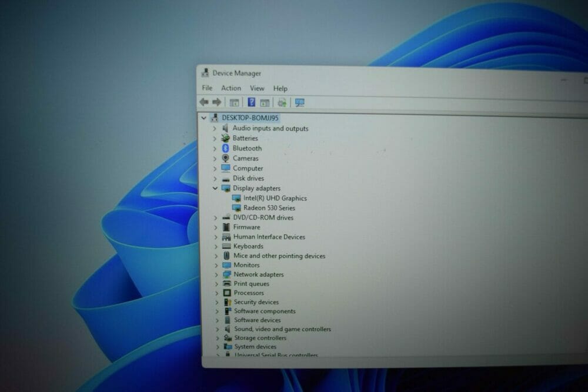Click the Bluetooth logo icon

click(x=225, y=149)
